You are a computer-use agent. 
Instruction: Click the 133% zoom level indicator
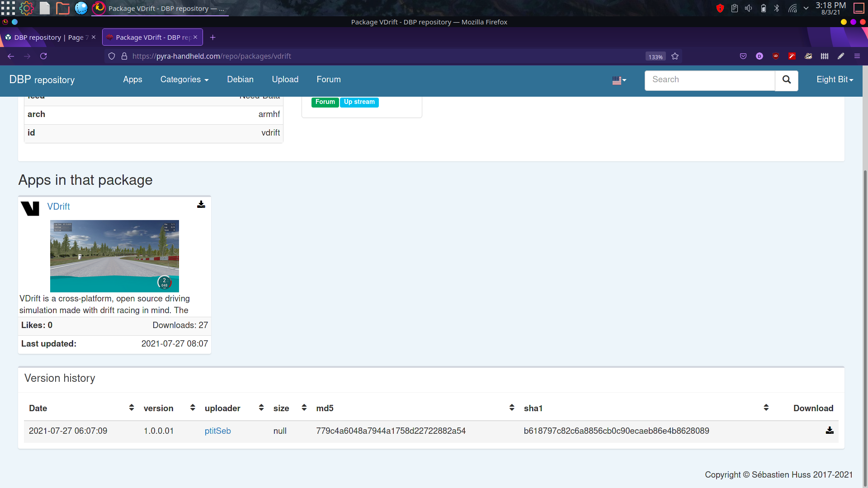point(655,57)
